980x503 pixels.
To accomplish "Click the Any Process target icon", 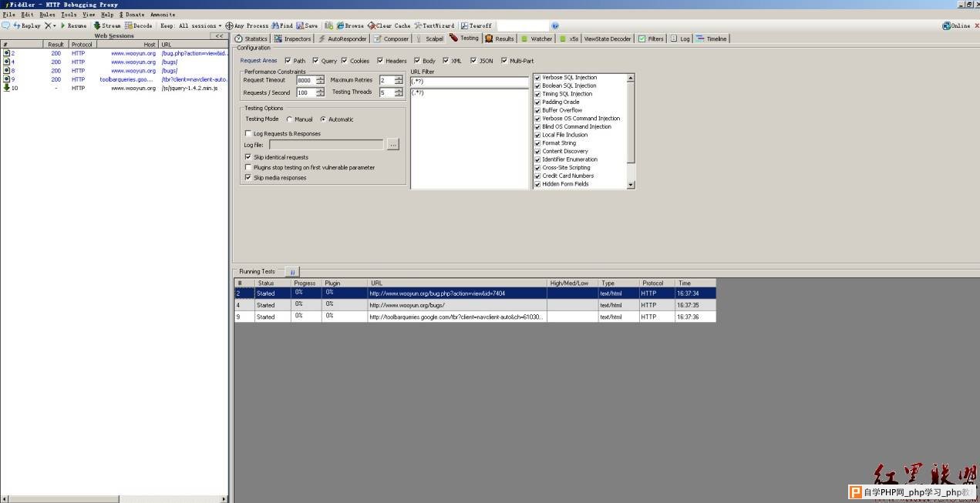I will (229, 25).
